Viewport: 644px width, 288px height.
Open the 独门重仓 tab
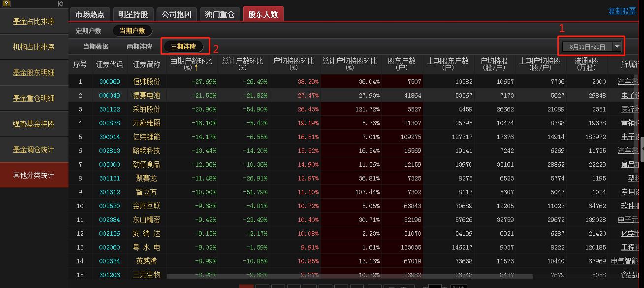(220, 14)
